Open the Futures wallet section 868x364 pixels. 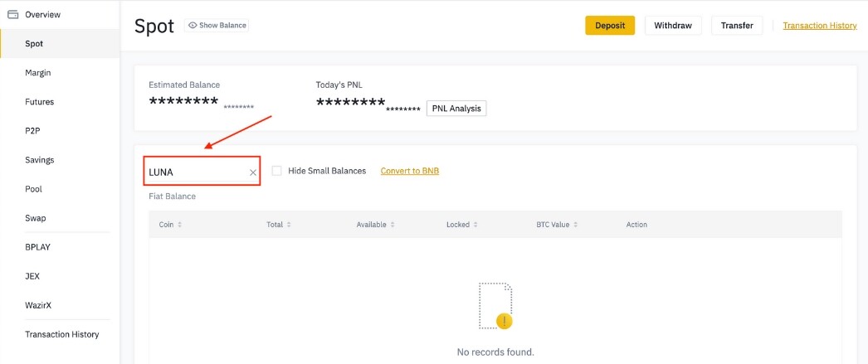39,102
